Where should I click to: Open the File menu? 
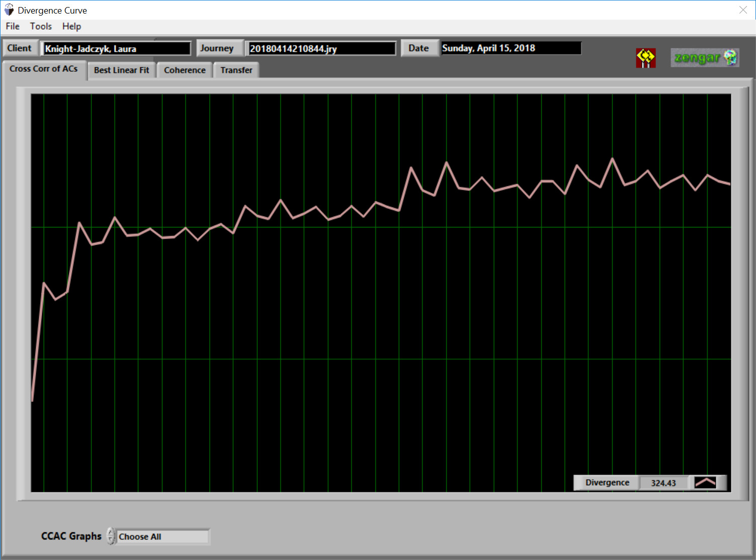12,26
